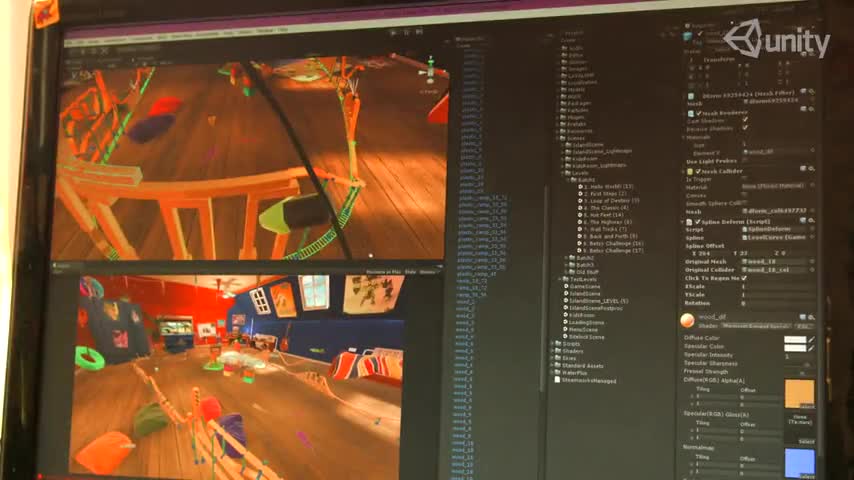The image size is (854, 480).
Task: Open the Spline Deform help reference icon
Action: click(x=803, y=220)
